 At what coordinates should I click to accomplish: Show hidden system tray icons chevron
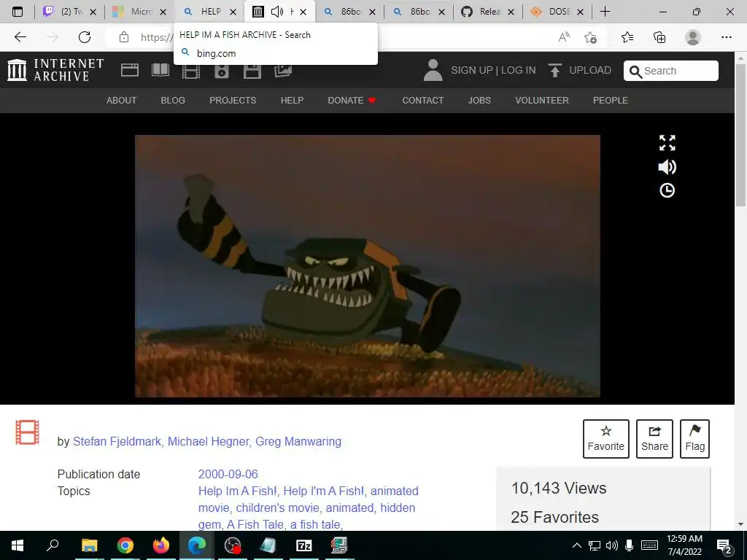576,545
